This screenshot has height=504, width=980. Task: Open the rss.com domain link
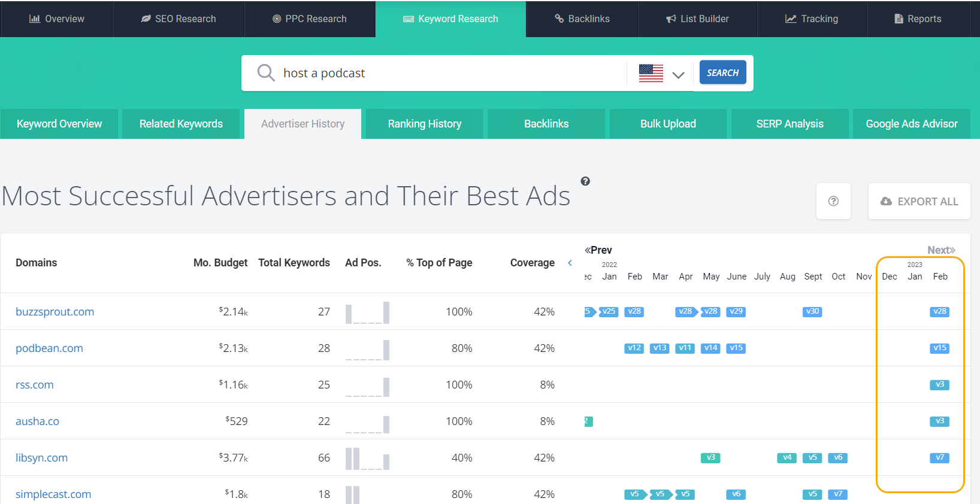pos(35,385)
